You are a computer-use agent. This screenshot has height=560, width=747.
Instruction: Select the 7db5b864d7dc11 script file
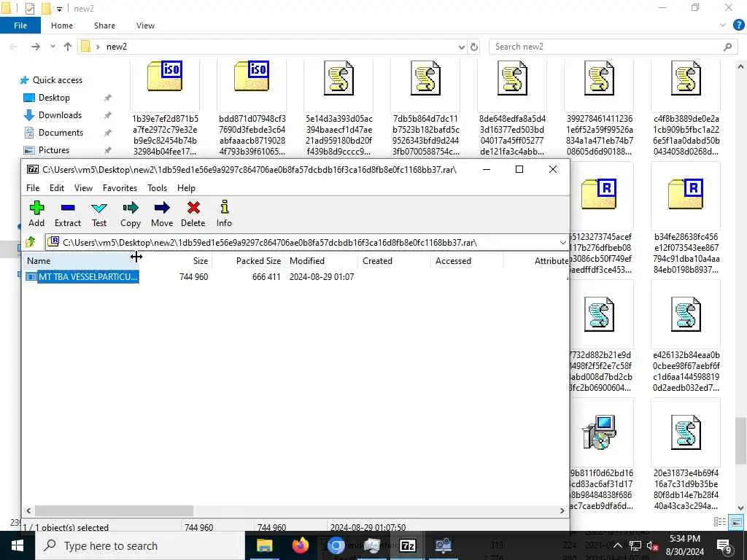(425, 108)
